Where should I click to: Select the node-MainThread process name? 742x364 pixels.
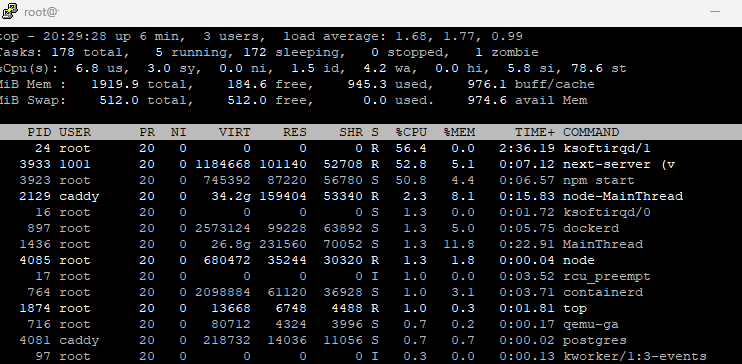click(623, 196)
